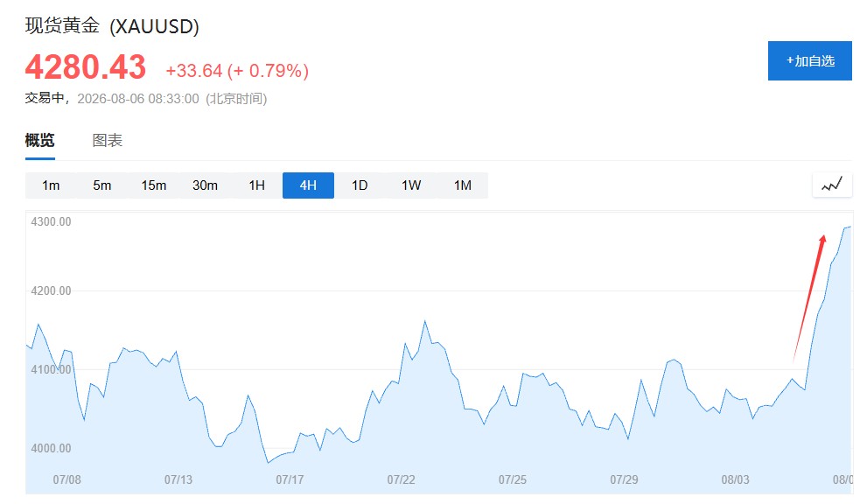The height and width of the screenshot is (504, 867).
Task: Click the 07/22 date marker on axis
Action: coord(401,479)
